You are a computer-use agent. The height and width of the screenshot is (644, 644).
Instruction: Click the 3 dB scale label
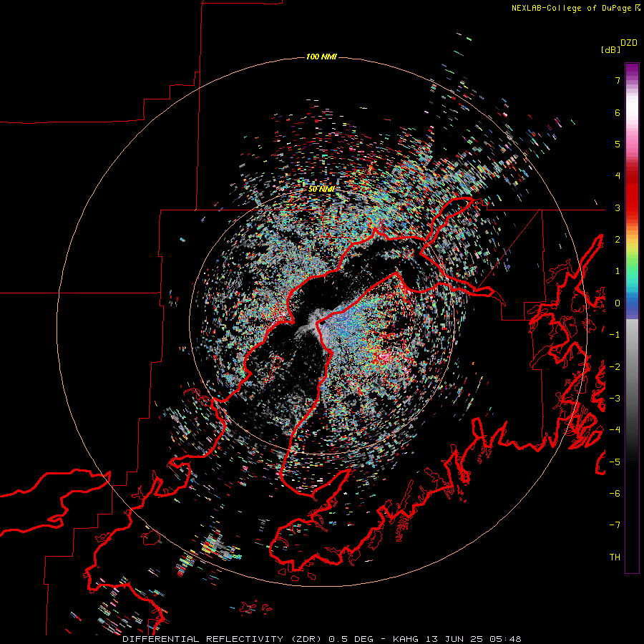[x=618, y=208]
